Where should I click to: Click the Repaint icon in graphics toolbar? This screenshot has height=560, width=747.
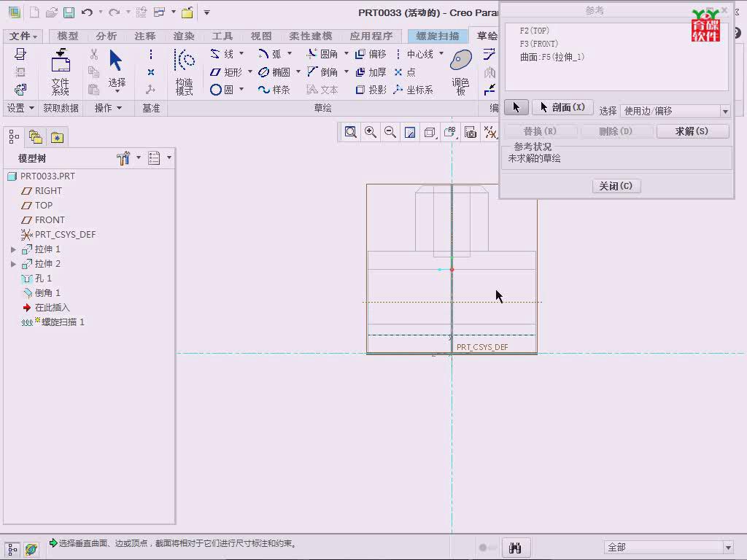pyautogui.click(x=410, y=132)
